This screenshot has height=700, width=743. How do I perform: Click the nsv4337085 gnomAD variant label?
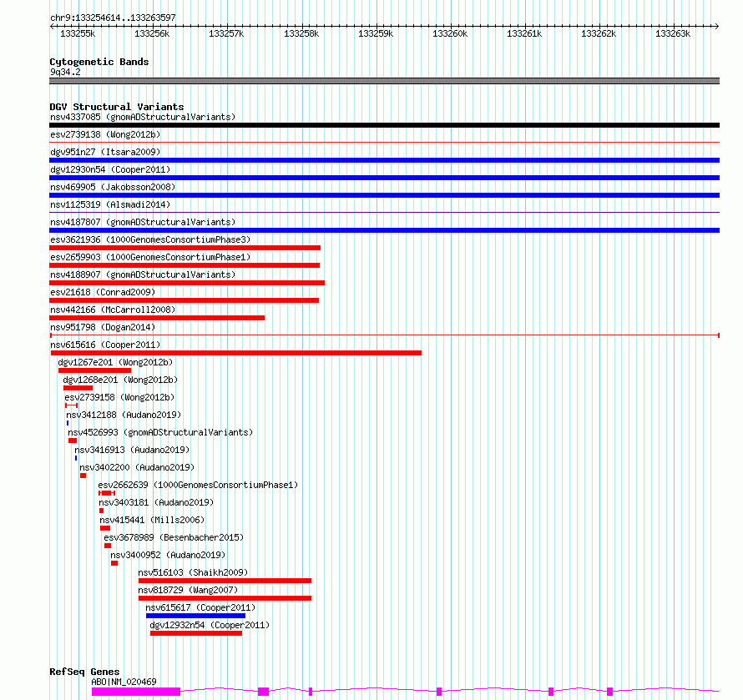(x=143, y=117)
